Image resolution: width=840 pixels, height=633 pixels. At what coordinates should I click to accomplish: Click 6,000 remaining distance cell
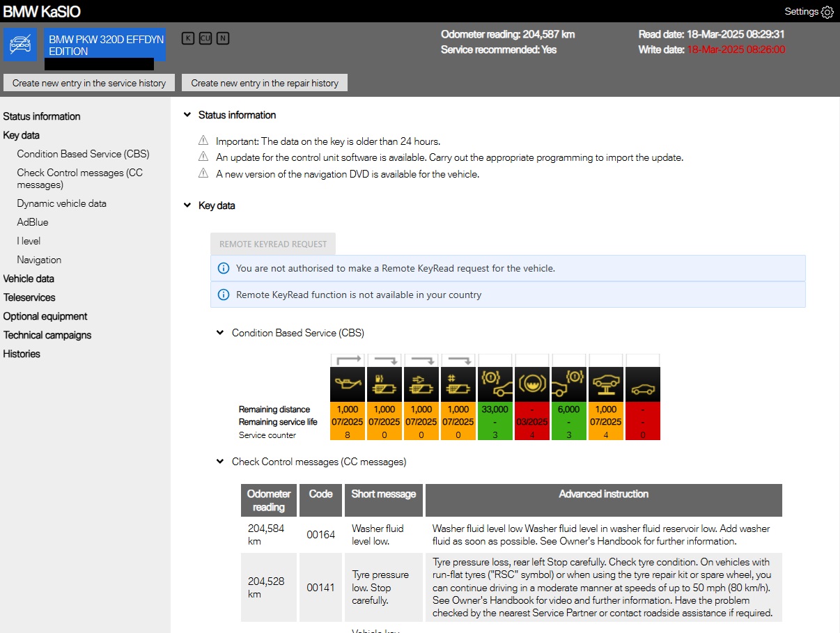click(570, 409)
